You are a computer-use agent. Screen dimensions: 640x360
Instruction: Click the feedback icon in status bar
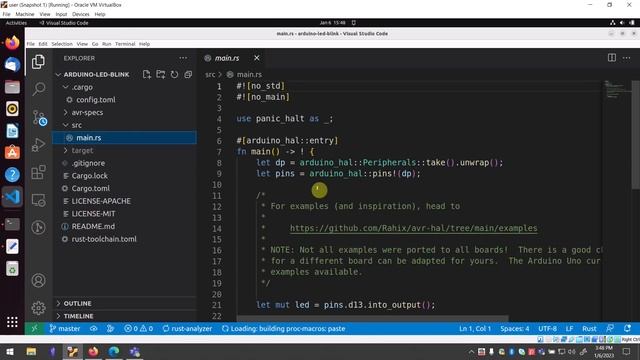tap(610, 329)
